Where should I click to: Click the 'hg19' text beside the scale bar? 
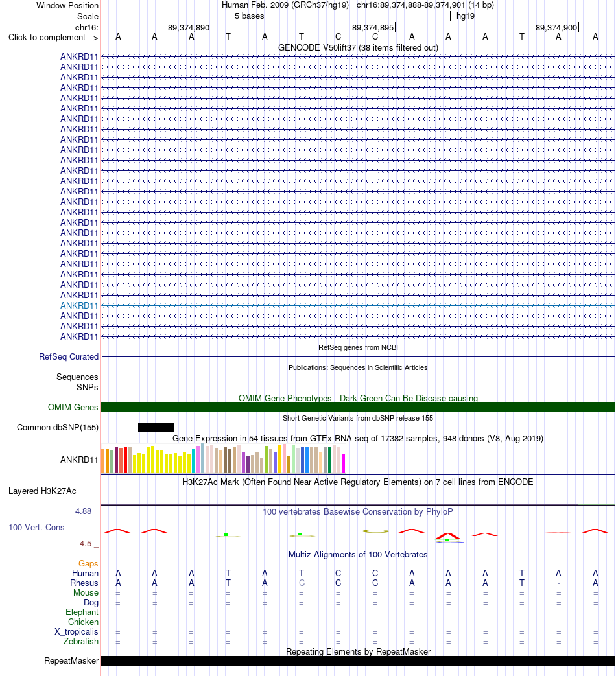point(466,16)
